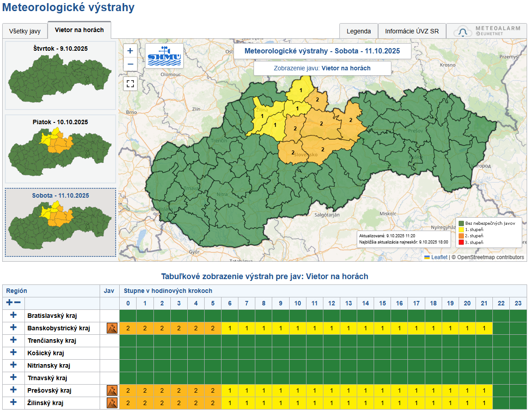Screen dimensions: 532x410
Task: Open the Leaflet attribution link
Action: coord(439,257)
